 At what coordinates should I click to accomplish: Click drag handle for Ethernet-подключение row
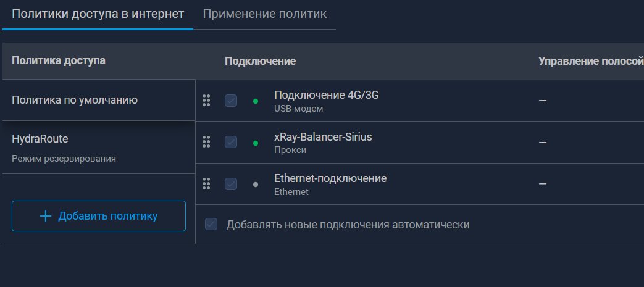coord(207,184)
